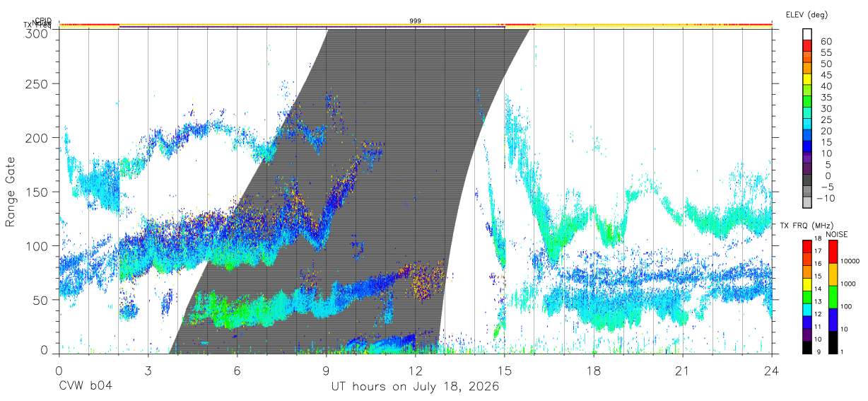Click the yellow 45-degree elevation swatch

(807, 80)
